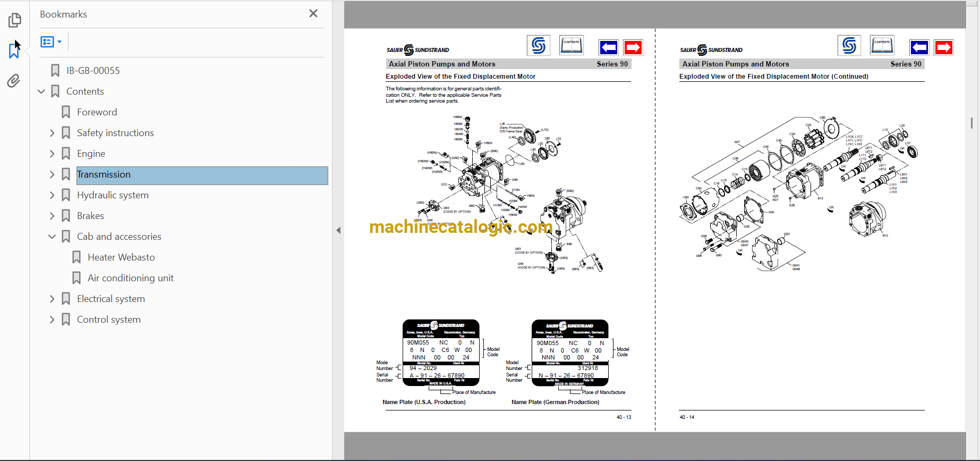This screenshot has height=461, width=980.
Task: Click the U.S.A. production name plate image
Action: (441, 353)
